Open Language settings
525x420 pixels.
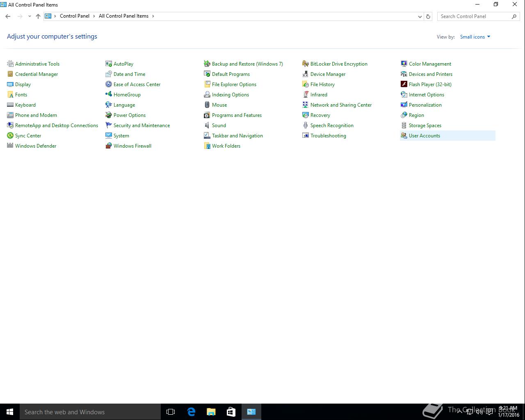click(x=124, y=105)
